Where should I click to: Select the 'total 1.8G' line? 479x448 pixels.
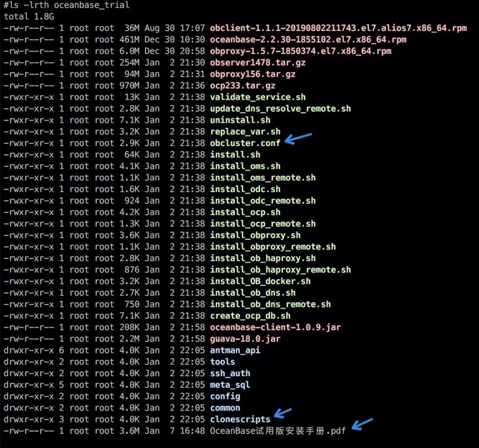tap(29, 16)
